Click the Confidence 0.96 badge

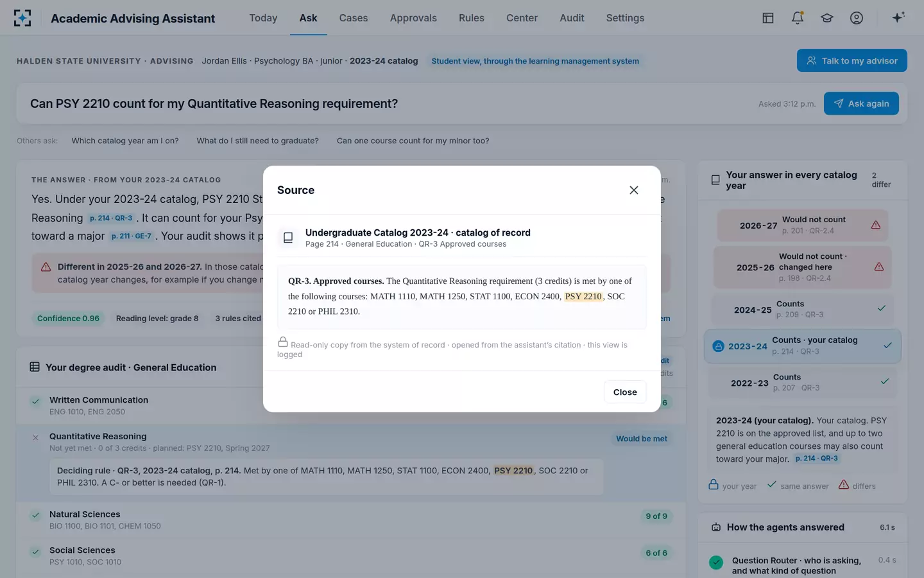(x=68, y=318)
